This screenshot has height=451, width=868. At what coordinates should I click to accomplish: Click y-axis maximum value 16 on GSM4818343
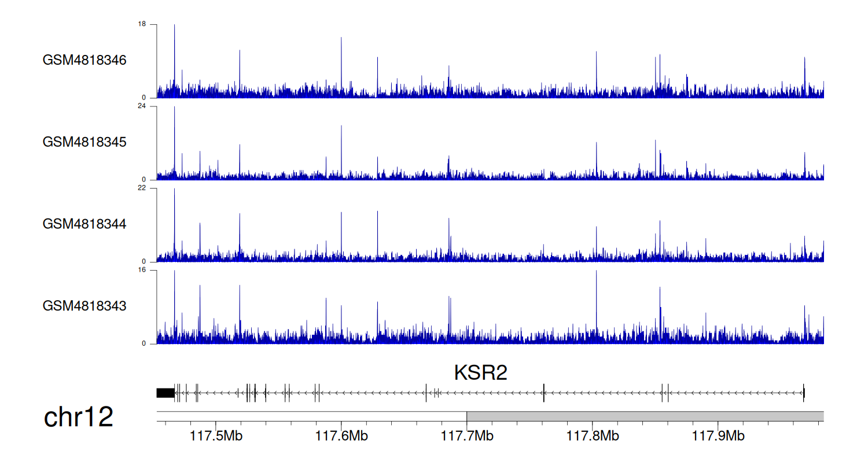click(x=142, y=270)
